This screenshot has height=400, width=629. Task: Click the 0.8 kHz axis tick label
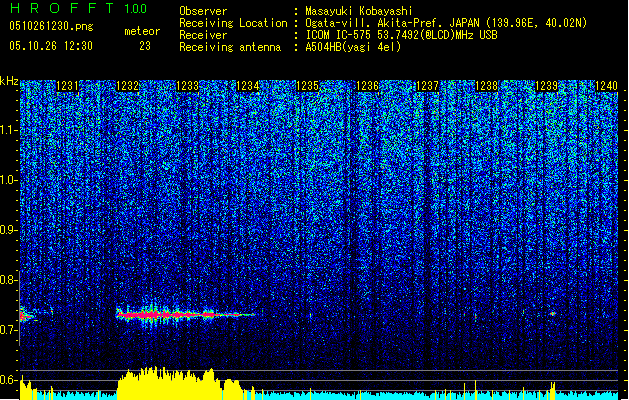tap(7, 280)
